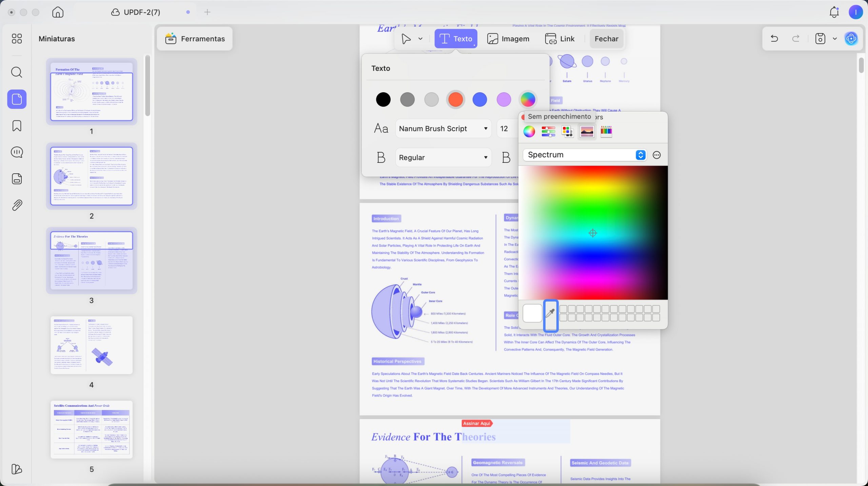Open page 1 thumbnail

[x=92, y=92]
